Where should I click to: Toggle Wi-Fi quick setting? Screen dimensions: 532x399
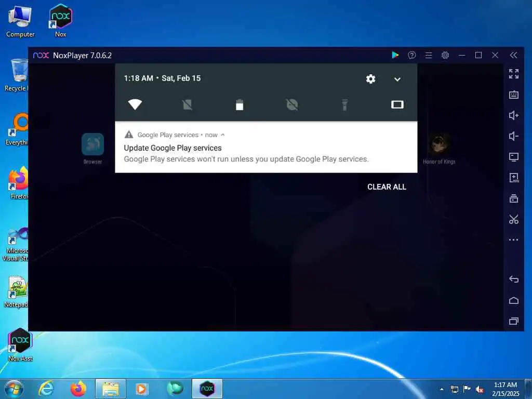pos(135,104)
